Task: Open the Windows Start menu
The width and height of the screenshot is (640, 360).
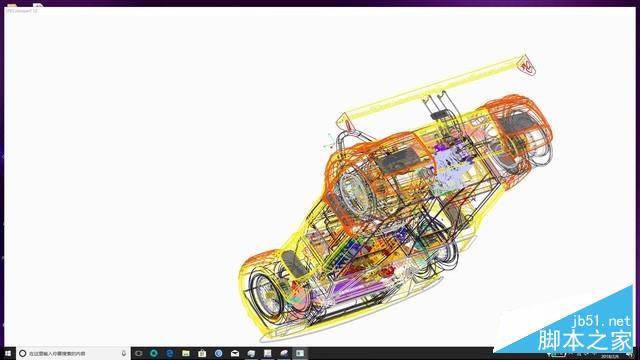Action: tap(8, 353)
